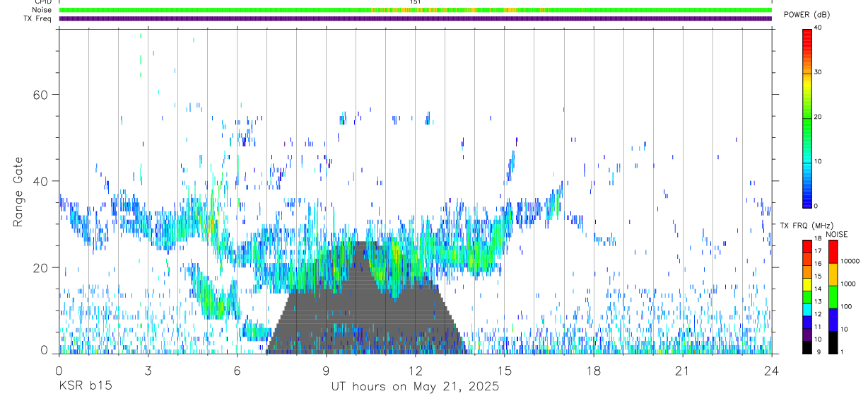Screen dimensions: 868x401
Task: Click the TX Freq row label at top left
Action: (x=37, y=18)
